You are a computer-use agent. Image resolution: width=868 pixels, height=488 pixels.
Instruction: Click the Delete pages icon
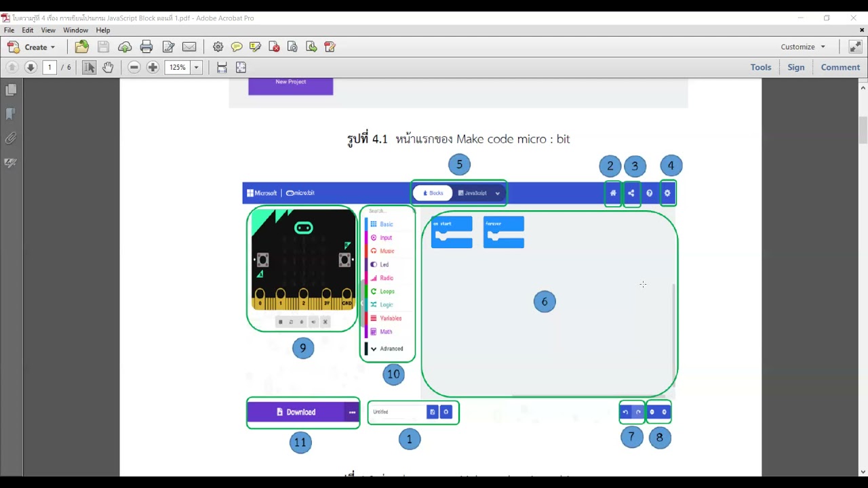(x=274, y=47)
